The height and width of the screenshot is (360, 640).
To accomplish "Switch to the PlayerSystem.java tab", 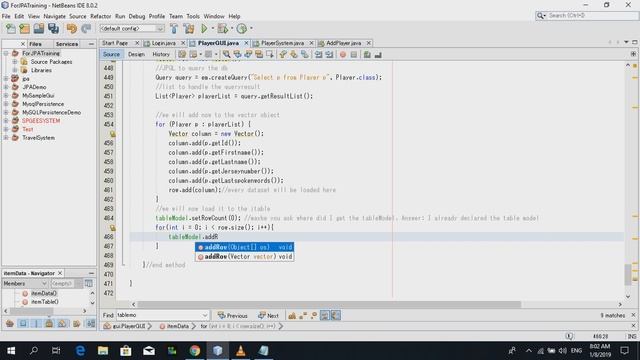I will tap(282, 43).
